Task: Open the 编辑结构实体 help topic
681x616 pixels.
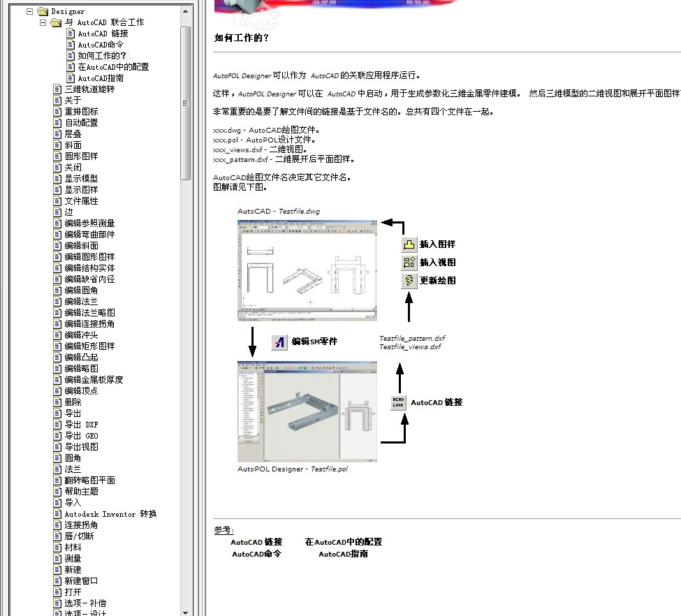Action: [x=89, y=268]
